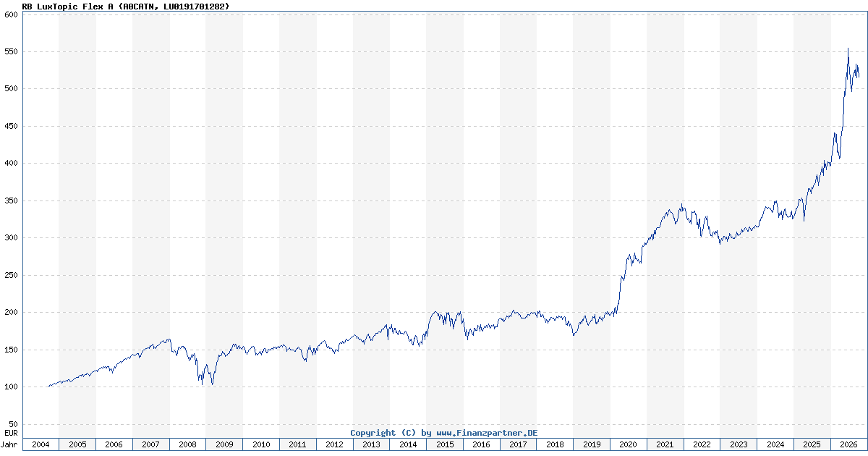868x456 pixels.
Task: Pick the 2018 year cell
Action: [555, 444]
